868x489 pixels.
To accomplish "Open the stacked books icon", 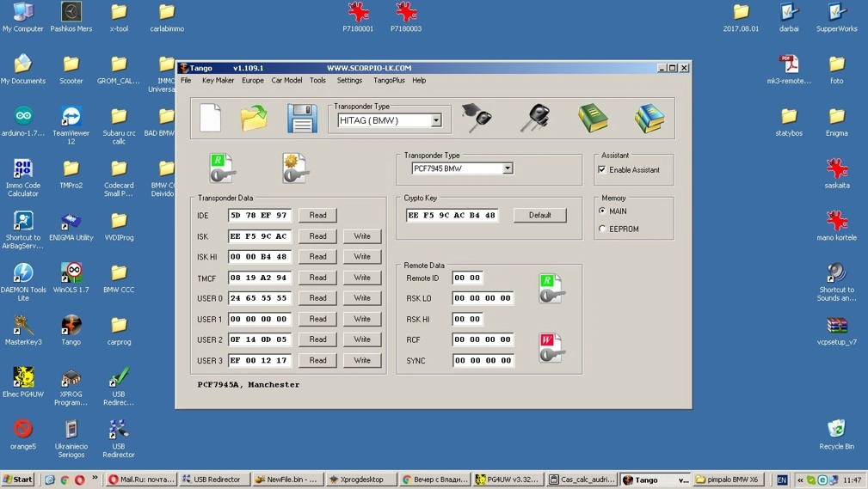I will point(649,118).
